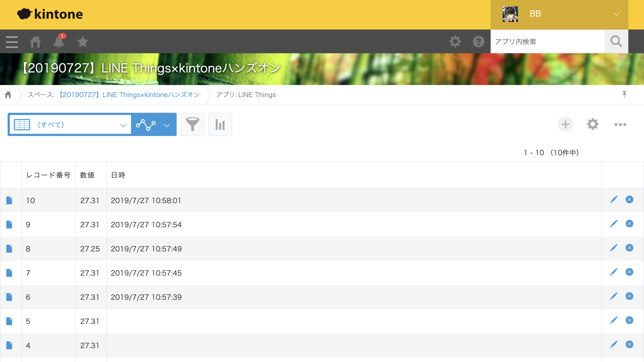Click the space title banner text

[x=151, y=68]
